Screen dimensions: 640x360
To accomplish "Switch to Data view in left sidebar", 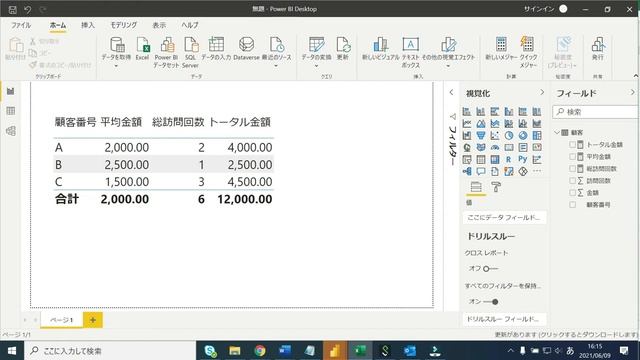I will [x=11, y=111].
